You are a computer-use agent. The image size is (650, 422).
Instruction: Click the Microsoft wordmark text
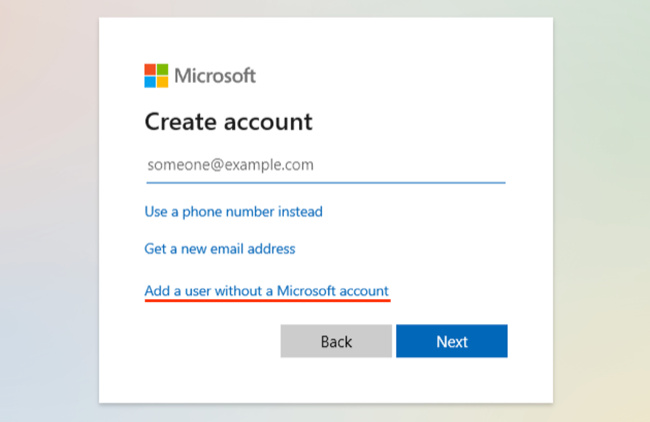(215, 75)
